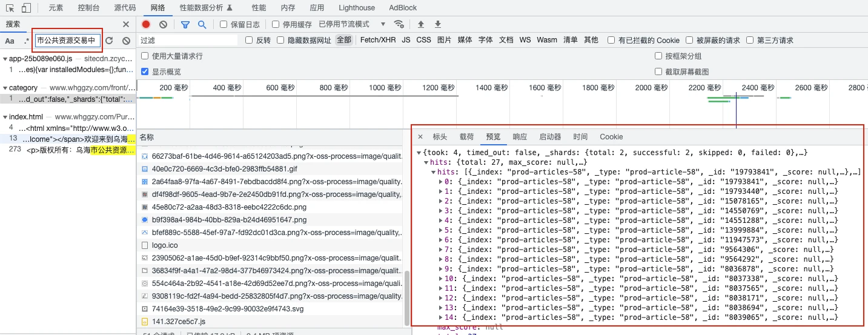
Task: Click the 过滤 filter text field
Action: (x=188, y=40)
